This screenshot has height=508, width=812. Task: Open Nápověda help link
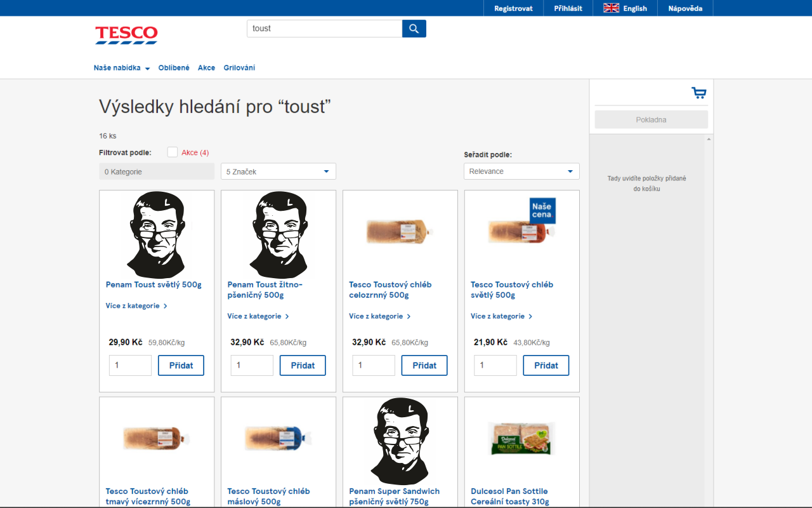(x=685, y=8)
